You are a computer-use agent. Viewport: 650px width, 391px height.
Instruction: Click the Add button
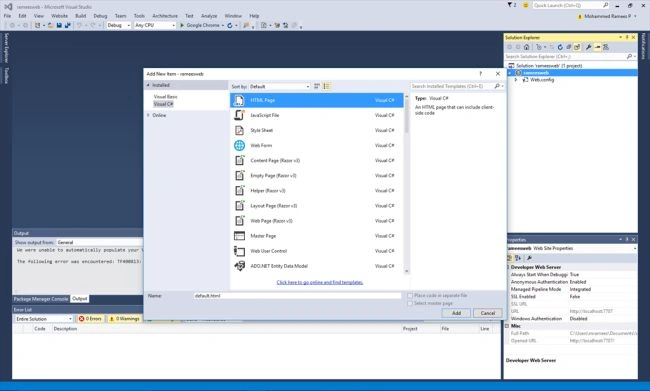[x=456, y=313]
